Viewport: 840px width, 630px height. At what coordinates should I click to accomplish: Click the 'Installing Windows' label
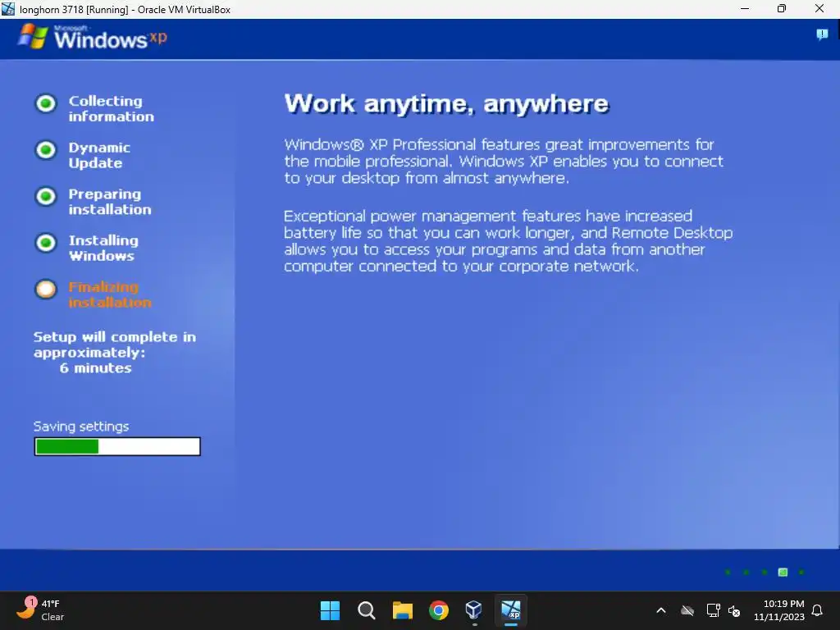tap(103, 248)
